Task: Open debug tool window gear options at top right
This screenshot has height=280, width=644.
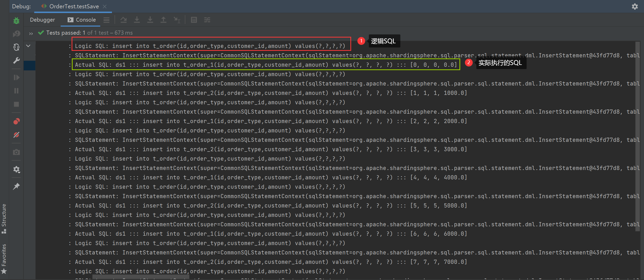Action: pyautogui.click(x=635, y=7)
